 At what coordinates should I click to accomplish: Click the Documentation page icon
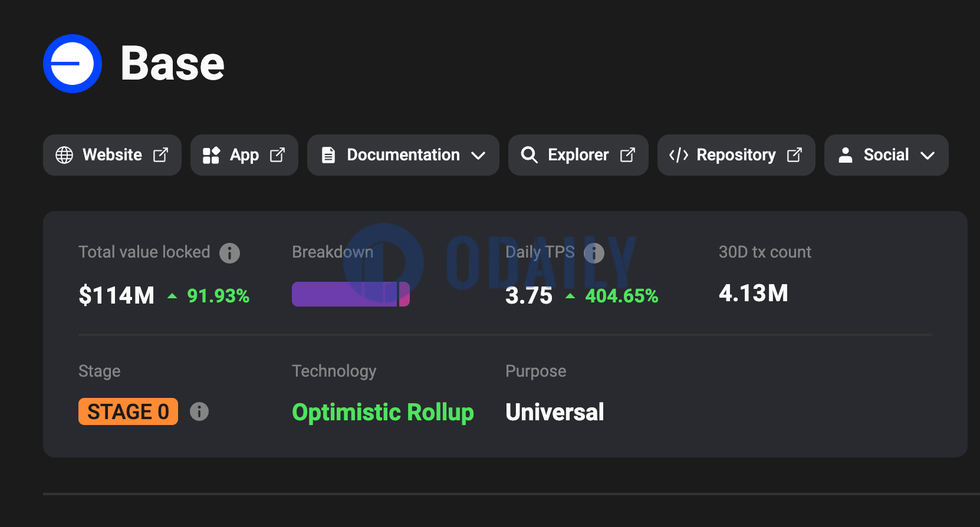[x=328, y=155]
